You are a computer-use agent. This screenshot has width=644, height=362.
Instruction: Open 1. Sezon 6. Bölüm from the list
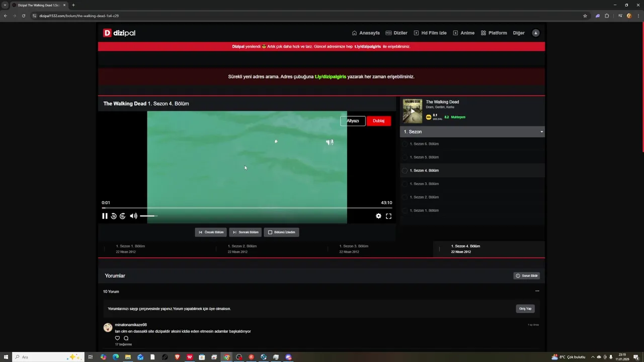point(424,144)
